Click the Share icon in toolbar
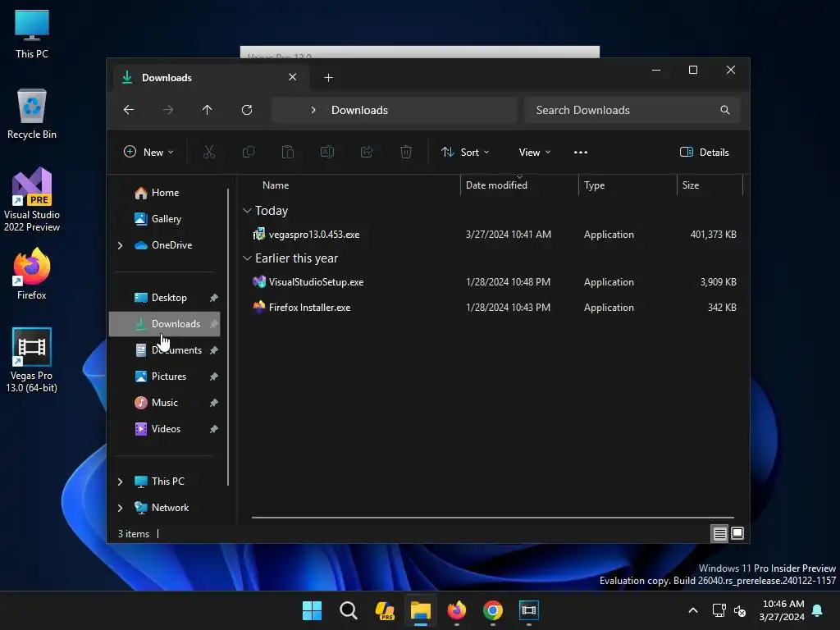 367,152
